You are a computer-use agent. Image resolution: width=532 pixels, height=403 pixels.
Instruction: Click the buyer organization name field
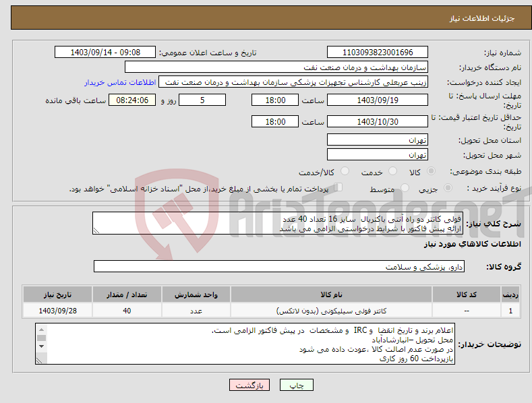(x=276, y=67)
